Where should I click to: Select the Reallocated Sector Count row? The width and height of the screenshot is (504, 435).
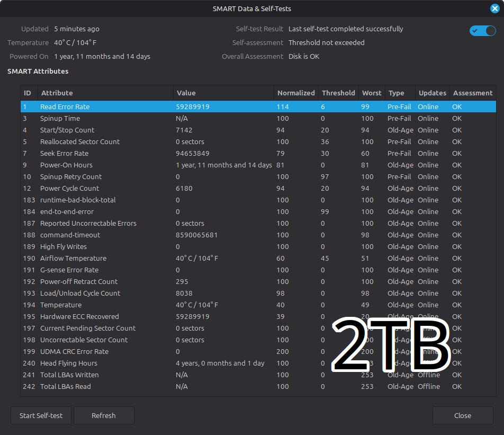pos(258,141)
